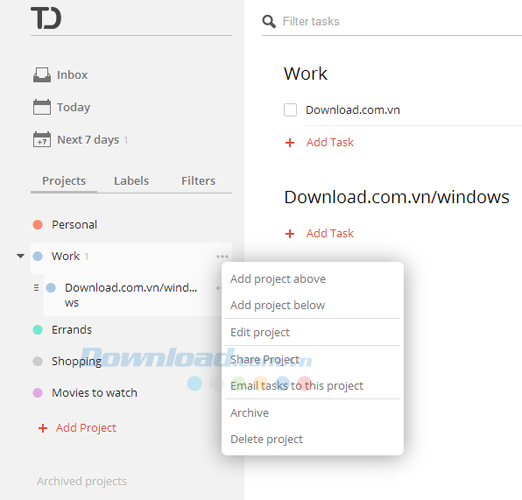This screenshot has width=522, height=500.
Task: Click the Next 7 days calendar icon
Action: [x=42, y=139]
